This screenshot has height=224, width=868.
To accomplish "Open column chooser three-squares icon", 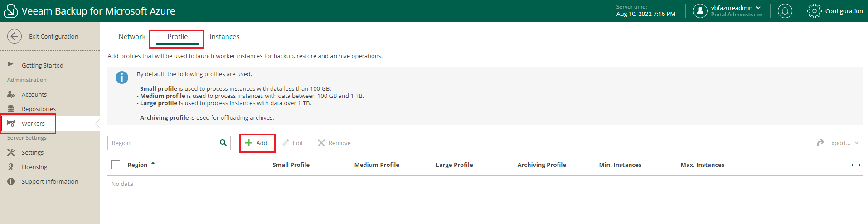I will 856,165.
